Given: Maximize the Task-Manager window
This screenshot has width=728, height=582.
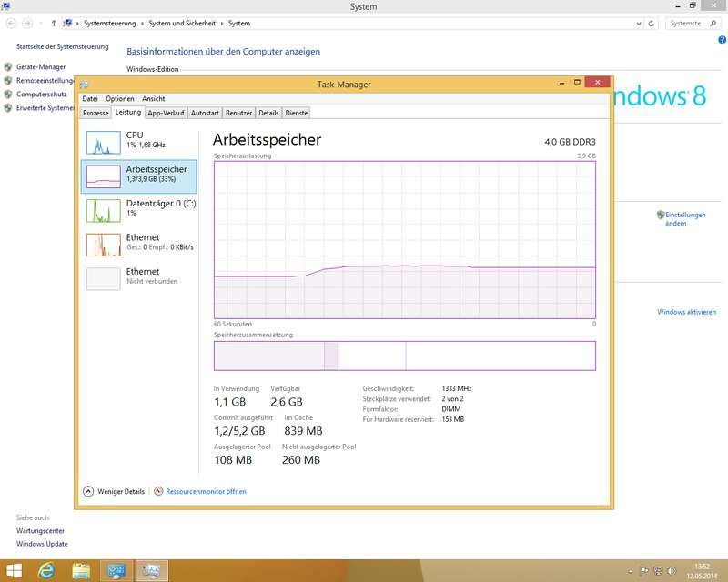Looking at the screenshot, I should (577, 83).
